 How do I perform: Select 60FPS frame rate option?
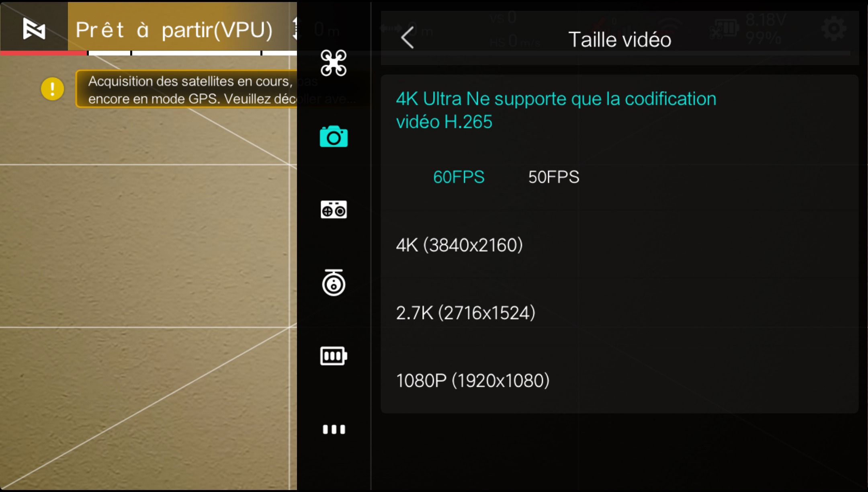click(x=459, y=177)
